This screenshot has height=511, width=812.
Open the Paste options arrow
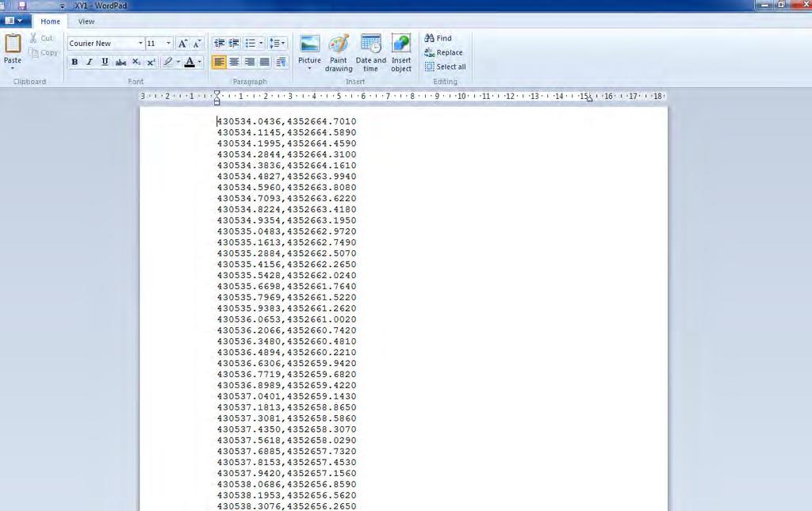click(13, 68)
